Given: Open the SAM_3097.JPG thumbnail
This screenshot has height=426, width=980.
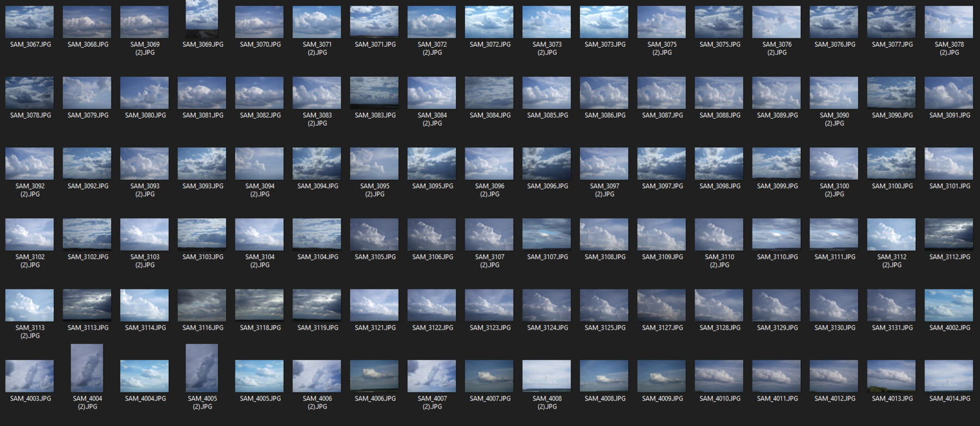Looking at the screenshot, I should [661, 163].
